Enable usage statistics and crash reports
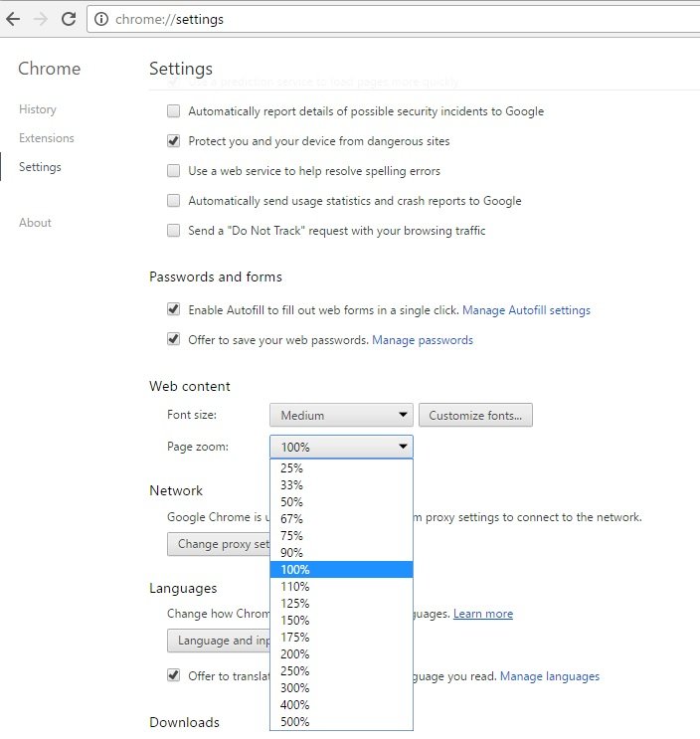 tap(173, 201)
